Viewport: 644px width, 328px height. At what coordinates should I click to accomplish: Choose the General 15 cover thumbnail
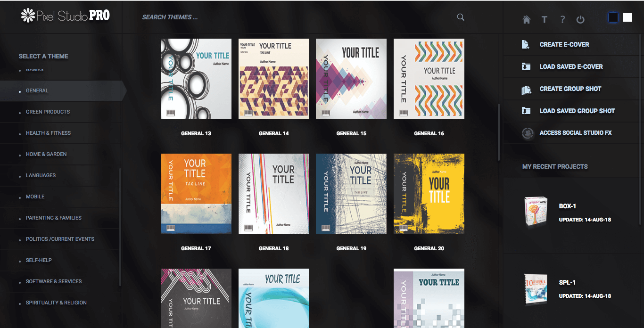click(x=351, y=79)
